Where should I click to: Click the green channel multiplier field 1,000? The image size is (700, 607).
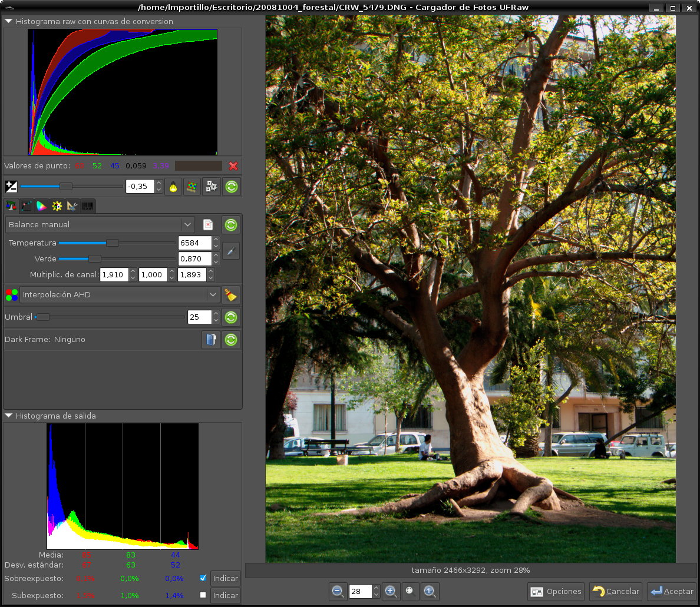click(153, 274)
